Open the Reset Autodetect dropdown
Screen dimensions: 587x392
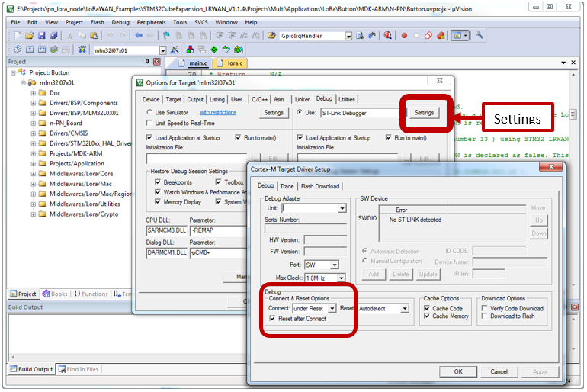point(405,309)
